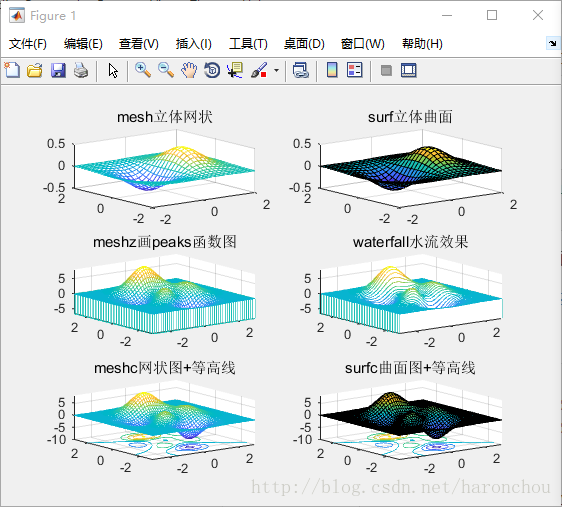562x507 pixels.
Task: Open a file with the folder icon
Action: point(35,70)
